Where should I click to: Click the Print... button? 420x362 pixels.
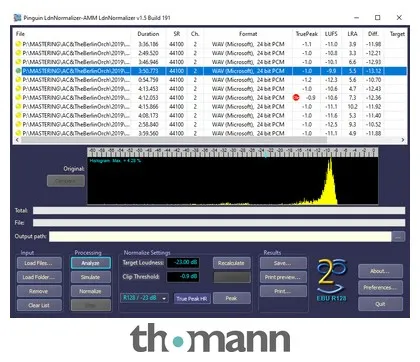point(283,291)
